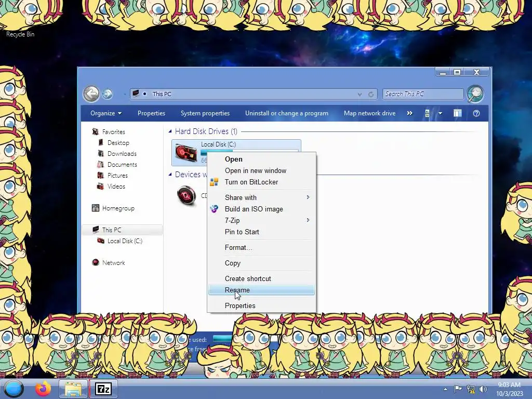The image size is (532, 399).
Task: Select Local Disk (C:) in tree
Action: (x=125, y=241)
